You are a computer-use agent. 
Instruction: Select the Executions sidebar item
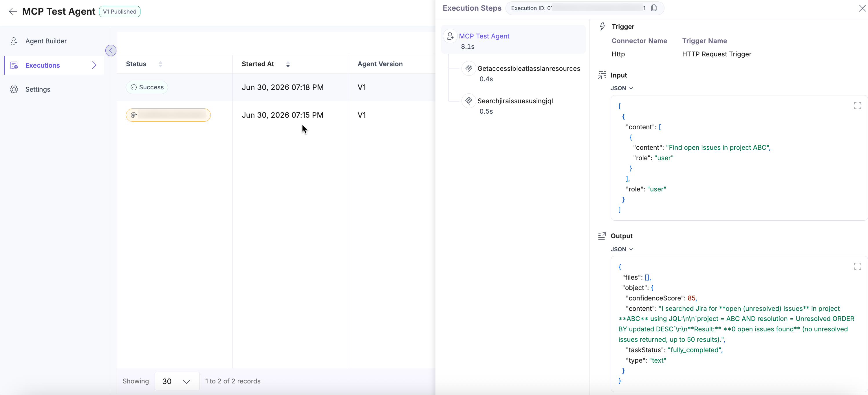[x=54, y=65]
